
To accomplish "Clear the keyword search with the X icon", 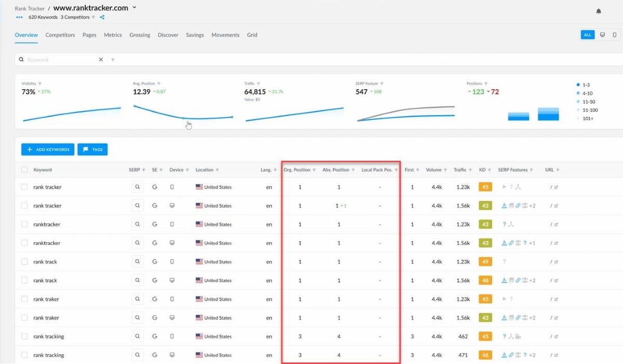I will point(101,60).
